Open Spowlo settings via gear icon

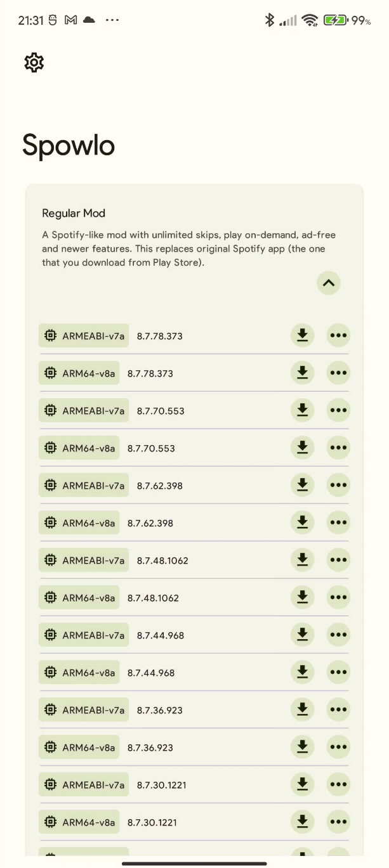coord(34,63)
